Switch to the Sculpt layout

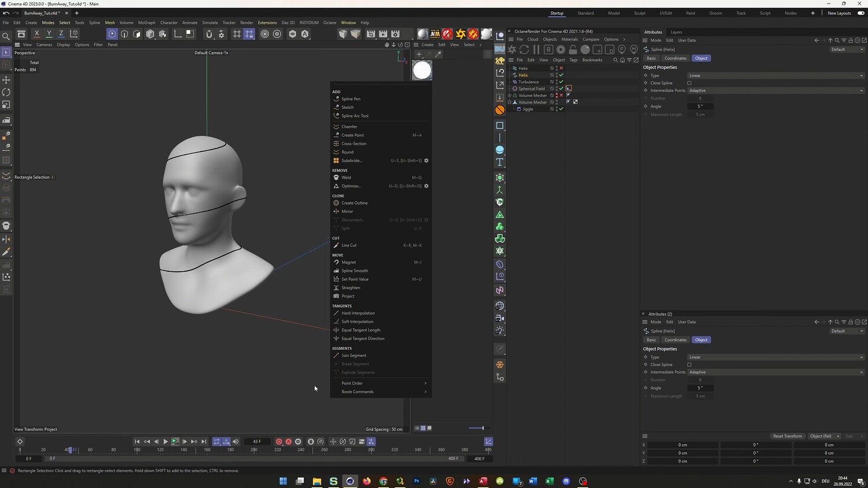639,13
